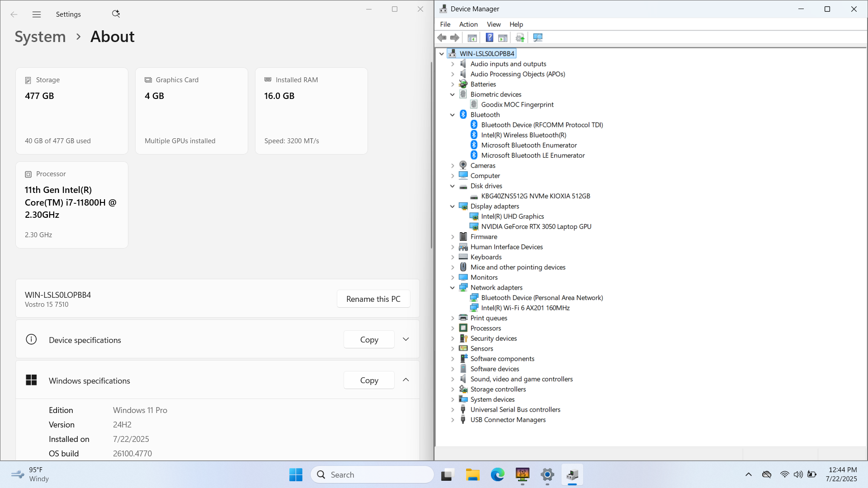Click the Settings window vertical scrollbar

pos(431,155)
